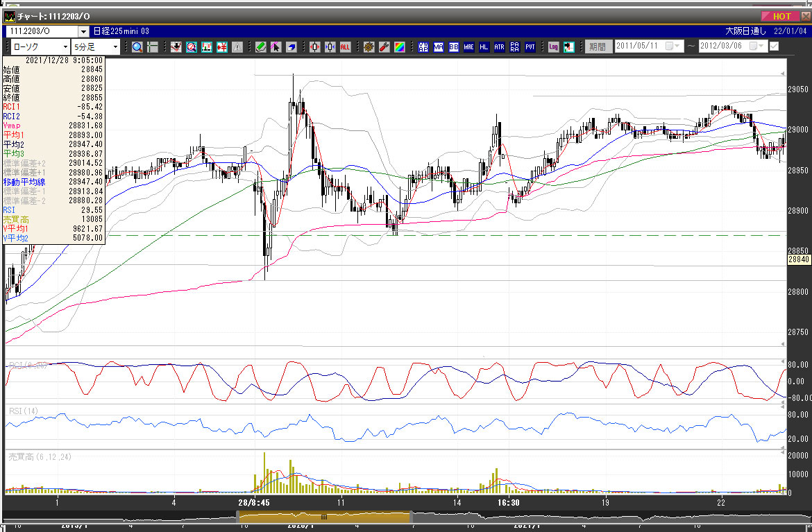Viewport: 812px width, 532px height.
Task: Open the bar chart comparison icon
Action: coord(207,47)
